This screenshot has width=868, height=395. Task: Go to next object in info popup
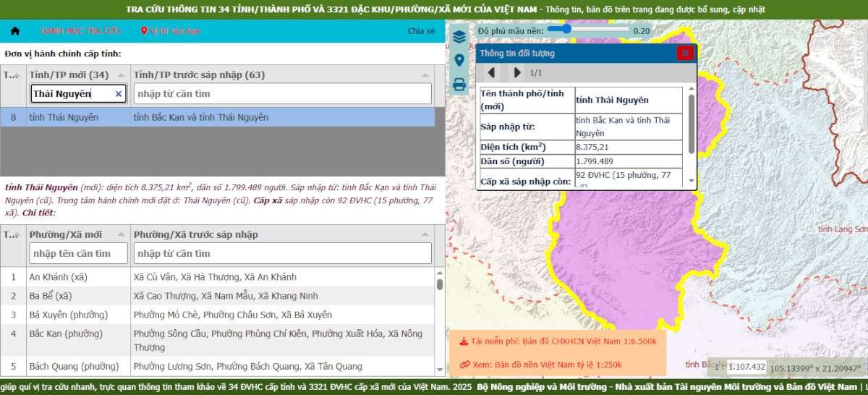(x=516, y=72)
